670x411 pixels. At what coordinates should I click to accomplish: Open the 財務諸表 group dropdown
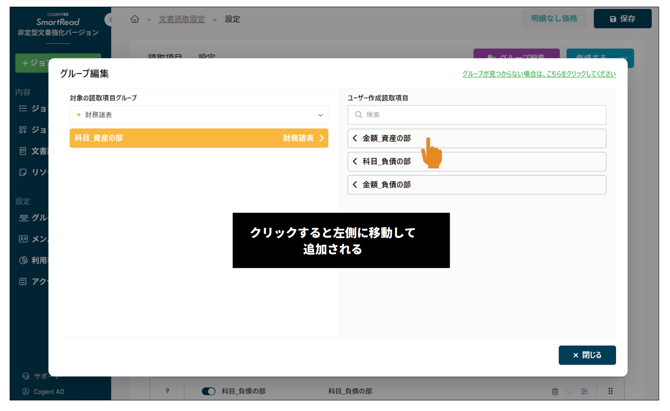click(x=198, y=115)
